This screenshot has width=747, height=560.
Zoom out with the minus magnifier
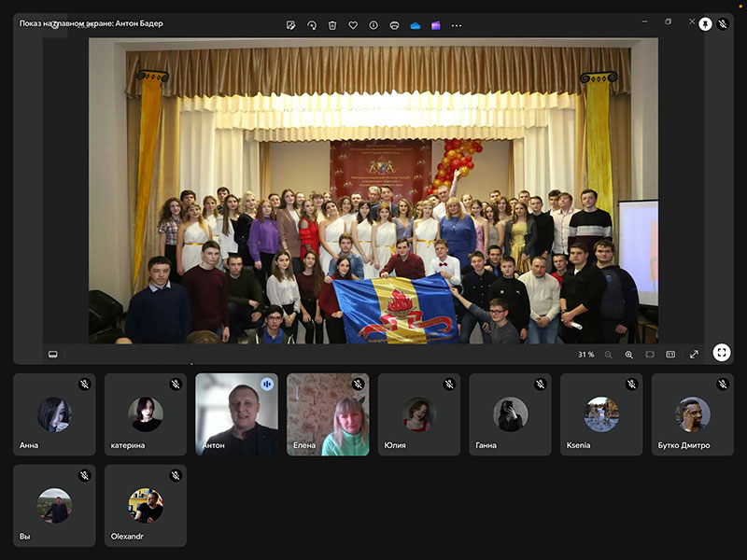[609, 355]
